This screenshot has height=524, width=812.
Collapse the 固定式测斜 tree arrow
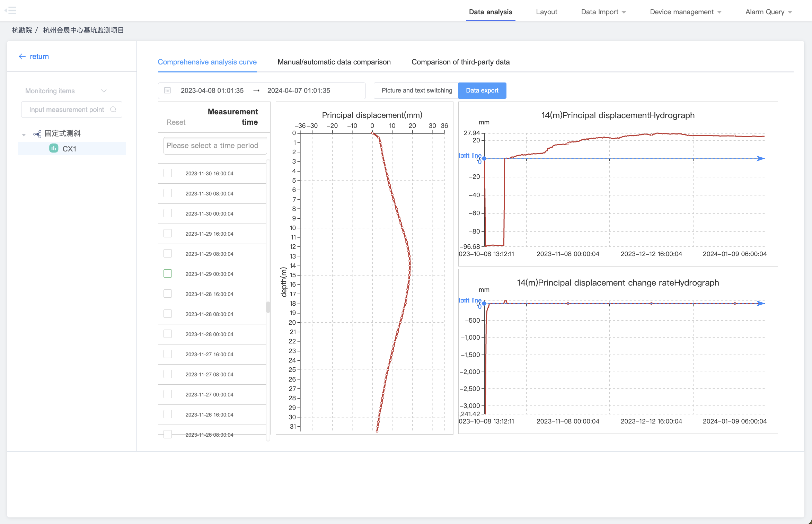24,134
